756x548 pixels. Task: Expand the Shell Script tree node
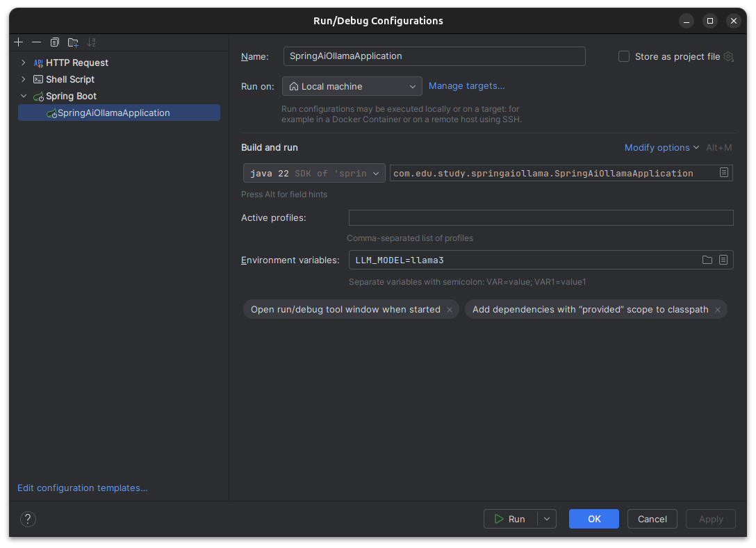(x=23, y=79)
